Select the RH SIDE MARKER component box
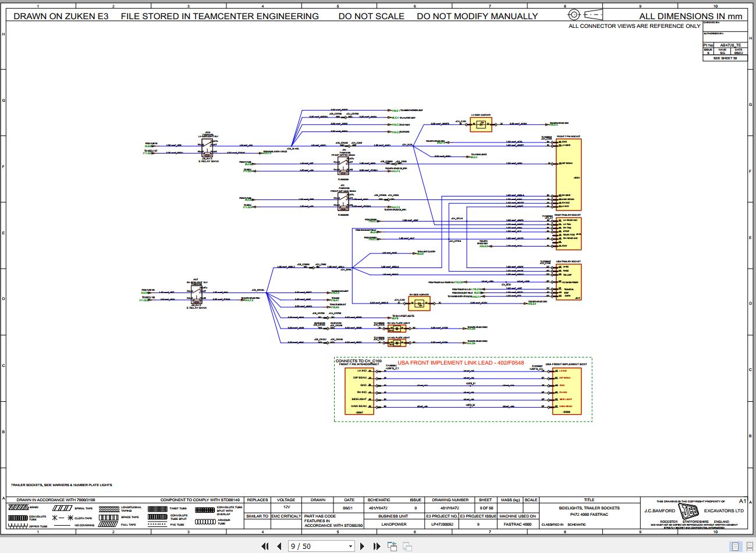The height and width of the screenshot is (553, 756). tap(418, 303)
